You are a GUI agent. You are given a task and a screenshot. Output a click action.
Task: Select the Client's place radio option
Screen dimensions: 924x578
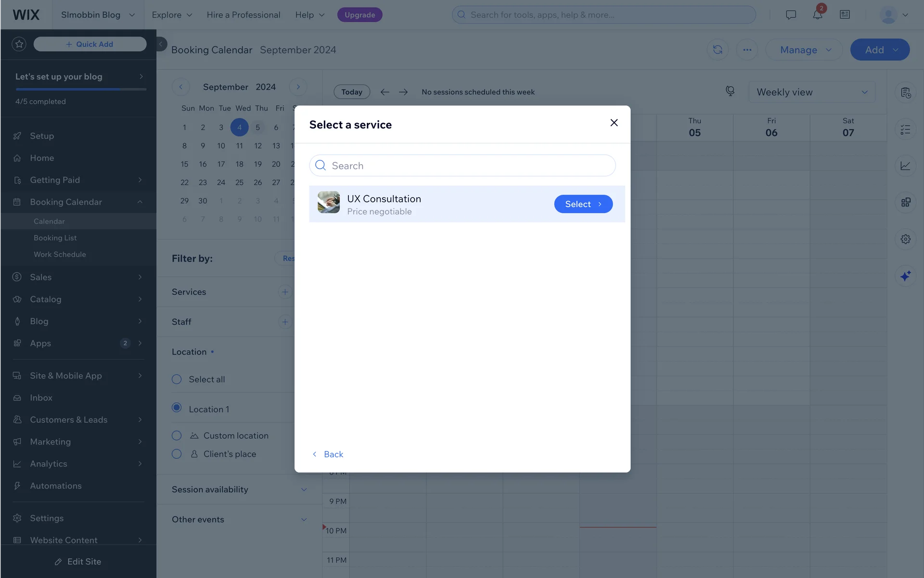(177, 454)
